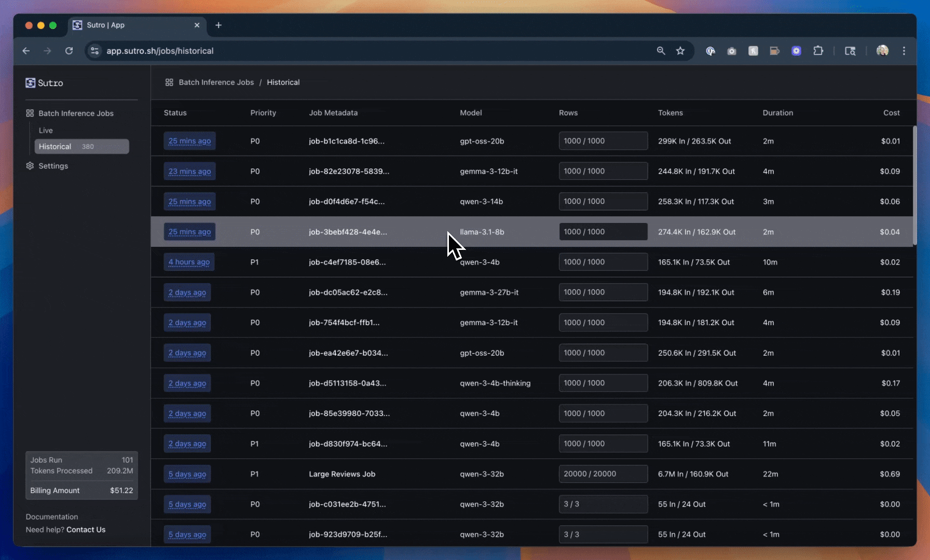
Task: Click Batch Inference Jobs breadcrumb
Action: [x=216, y=82]
